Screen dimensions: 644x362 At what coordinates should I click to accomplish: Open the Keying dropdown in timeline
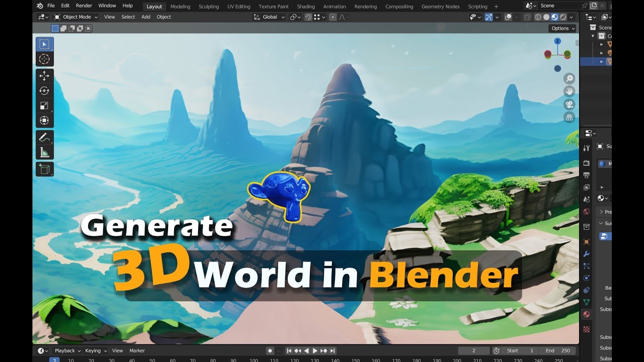96,350
